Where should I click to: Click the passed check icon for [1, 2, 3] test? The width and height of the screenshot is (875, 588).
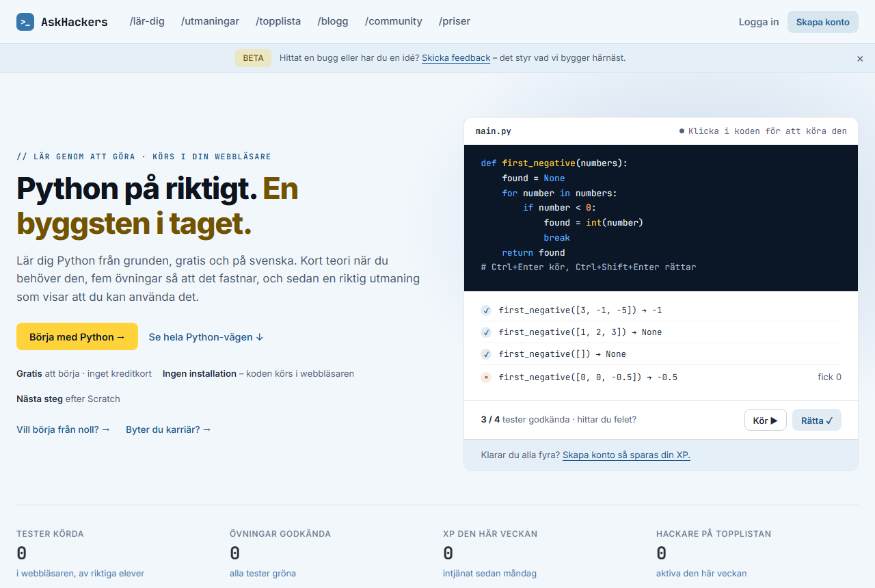(486, 332)
